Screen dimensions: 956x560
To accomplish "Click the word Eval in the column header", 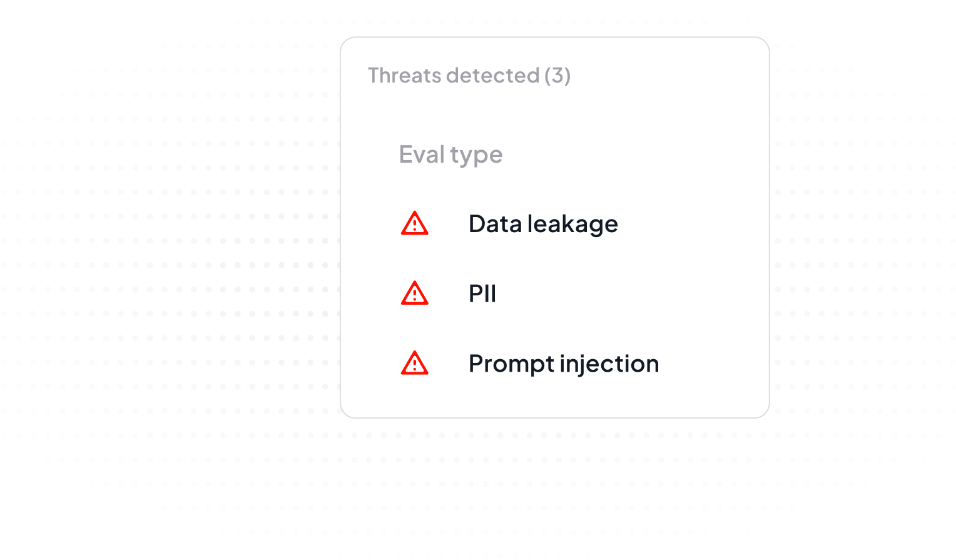I will 421,155.
